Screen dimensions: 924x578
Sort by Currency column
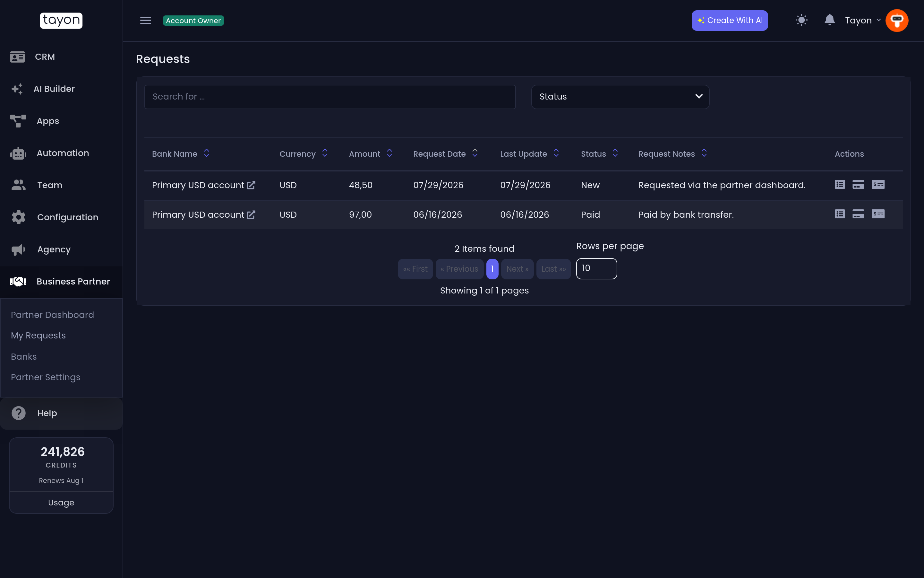[x=325, y=153]
